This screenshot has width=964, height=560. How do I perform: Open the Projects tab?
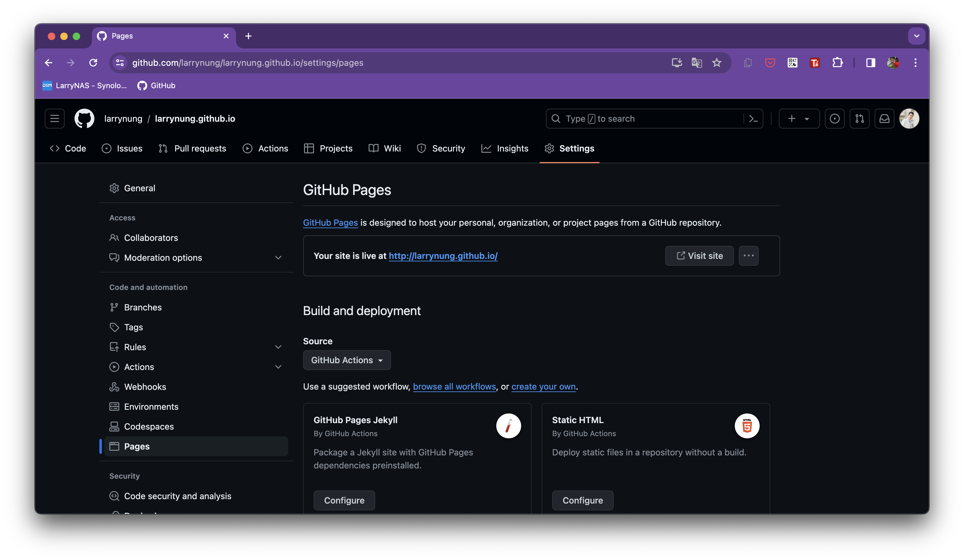328,148
